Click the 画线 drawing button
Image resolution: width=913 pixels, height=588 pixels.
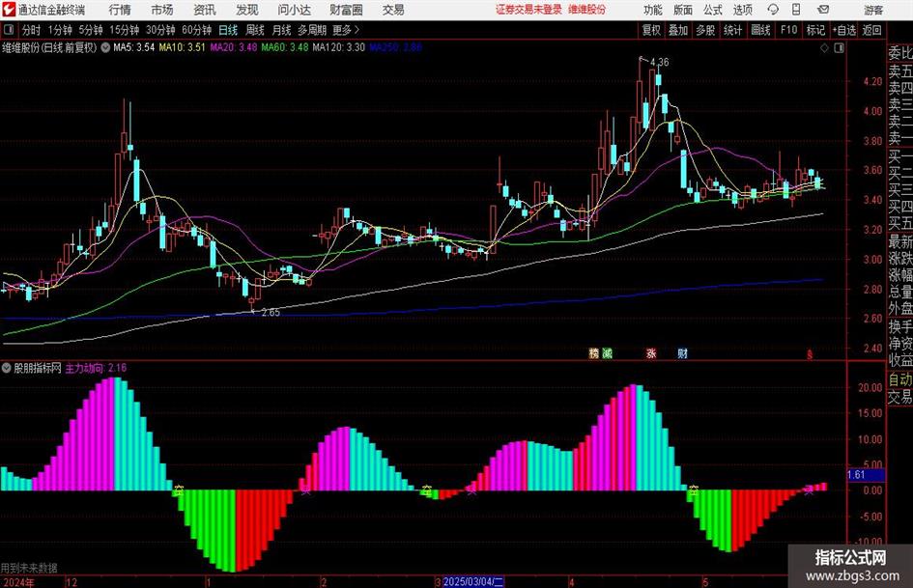pos(761,30)
